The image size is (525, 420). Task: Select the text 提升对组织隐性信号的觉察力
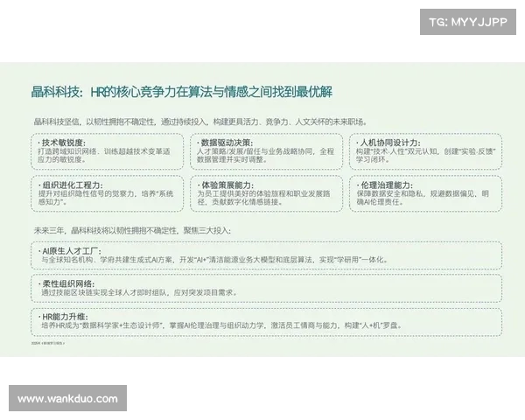[x=86, y=193]
